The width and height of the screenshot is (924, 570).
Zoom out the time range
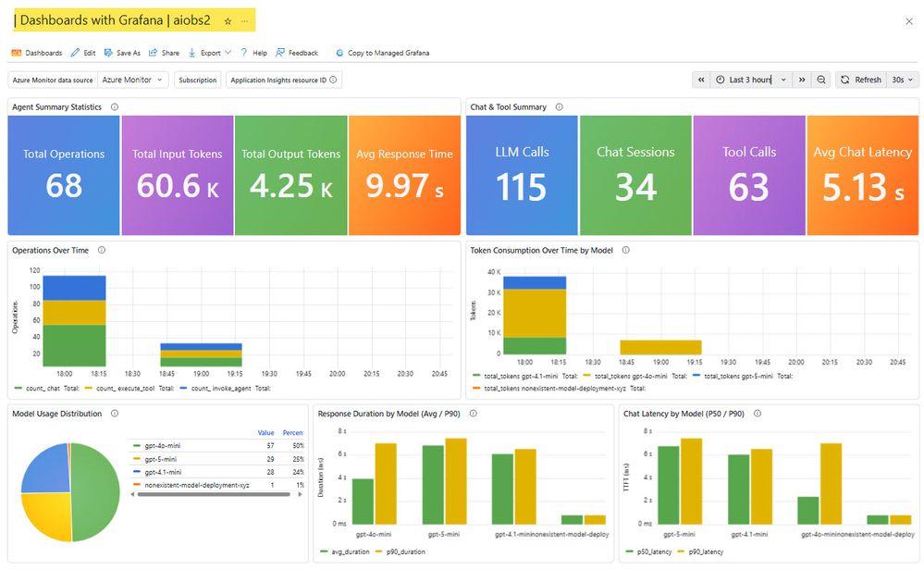coord(821,81)
